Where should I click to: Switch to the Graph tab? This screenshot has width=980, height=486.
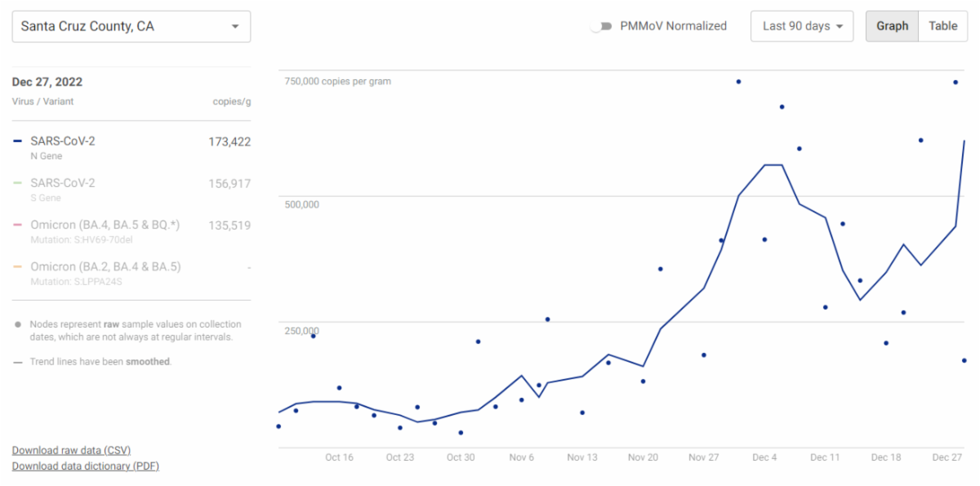892,26
